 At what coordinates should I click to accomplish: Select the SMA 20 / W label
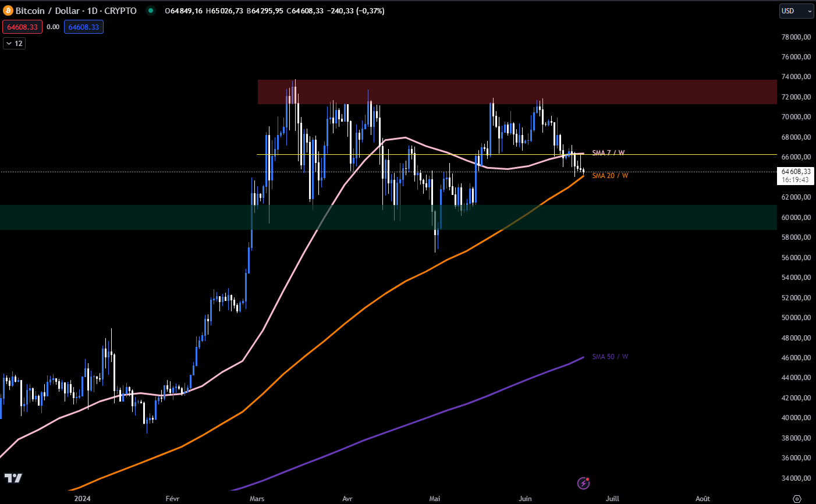(x=610, y=176)
